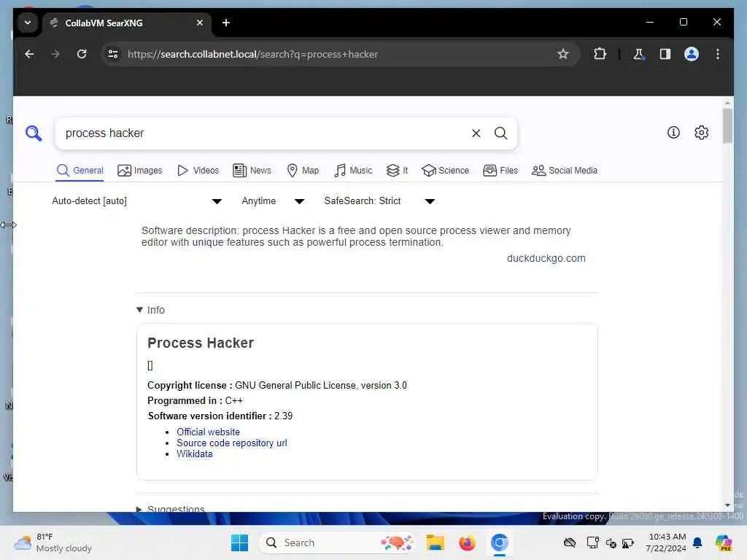Open Firefox from taskbar
The image size is (747, 560).
click(x=468, y=542)
